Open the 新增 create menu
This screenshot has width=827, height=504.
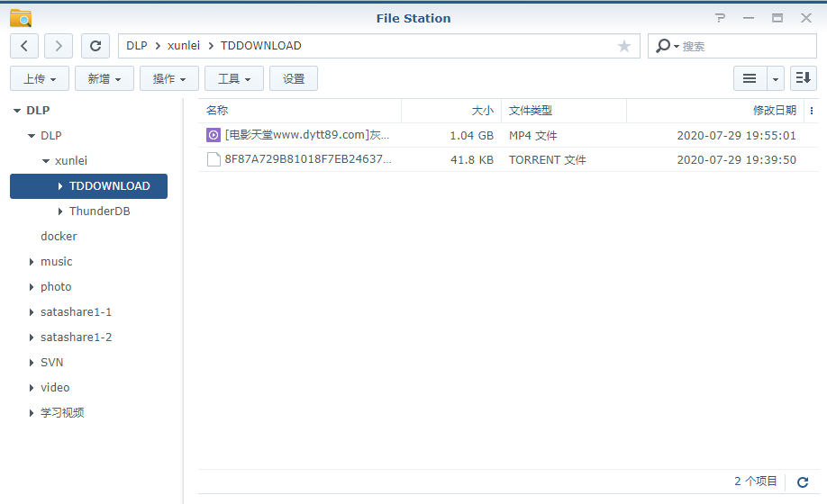pyautogui.click(x=105, y=78)
